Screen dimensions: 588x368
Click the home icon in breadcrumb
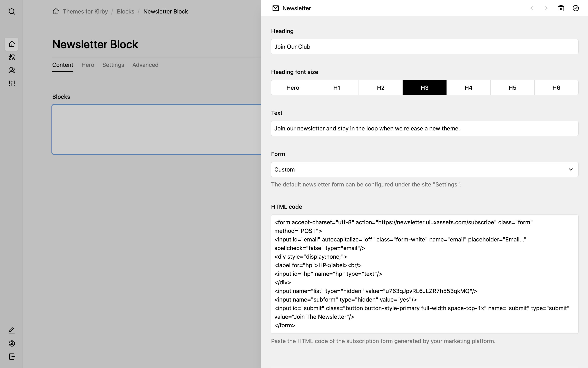[56, 11]
